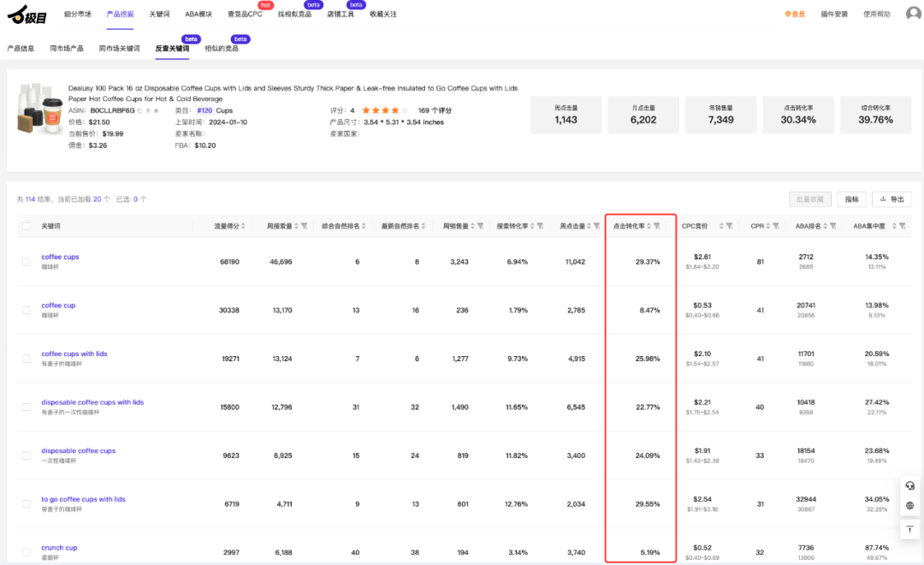Switch to the 同市场关键词 tab
The height and width of the screenshot is (565, 924).
click(x=119, y=49)
